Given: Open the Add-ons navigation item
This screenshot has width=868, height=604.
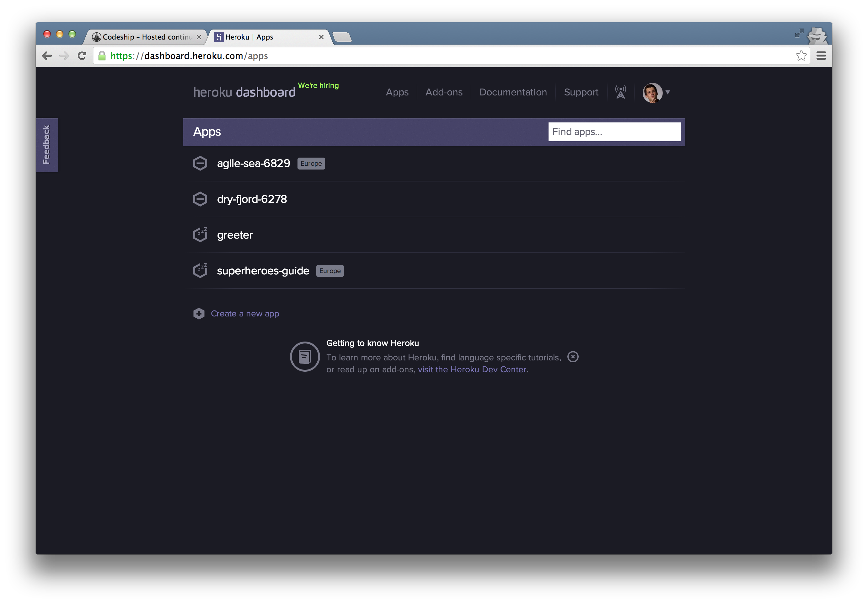Looking at the screenshot, I should tap(444, 92).
